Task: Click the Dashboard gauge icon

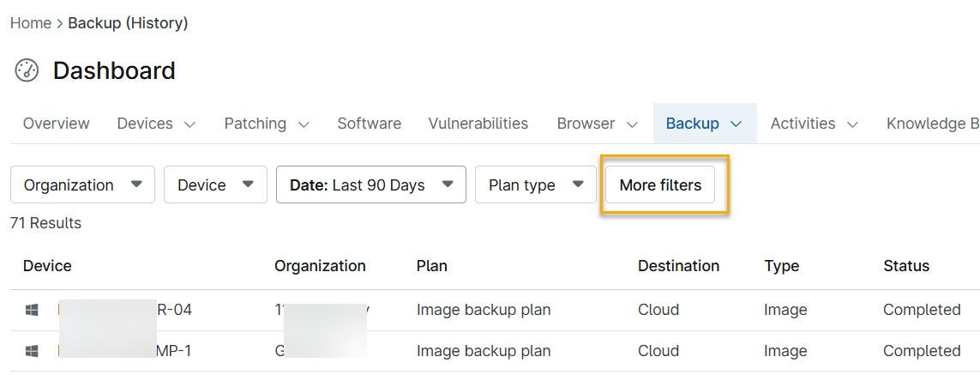Action: coord(27,70)
